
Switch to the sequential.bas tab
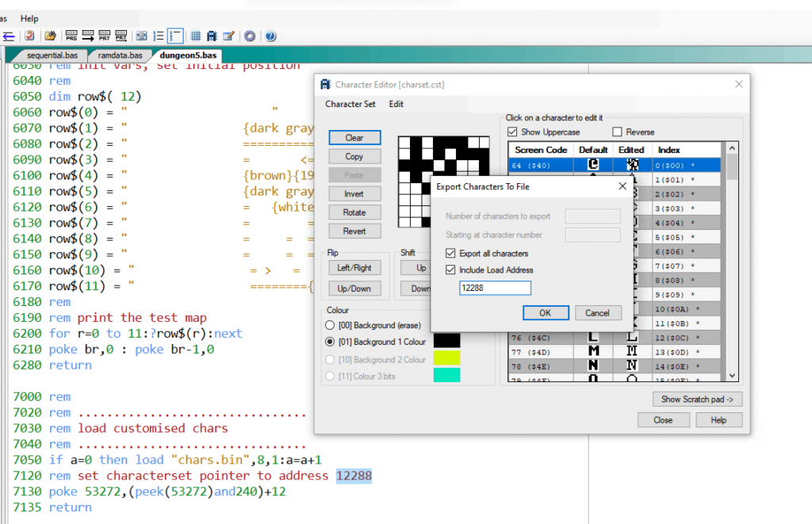pyautogui.click(x=52, y=55)
